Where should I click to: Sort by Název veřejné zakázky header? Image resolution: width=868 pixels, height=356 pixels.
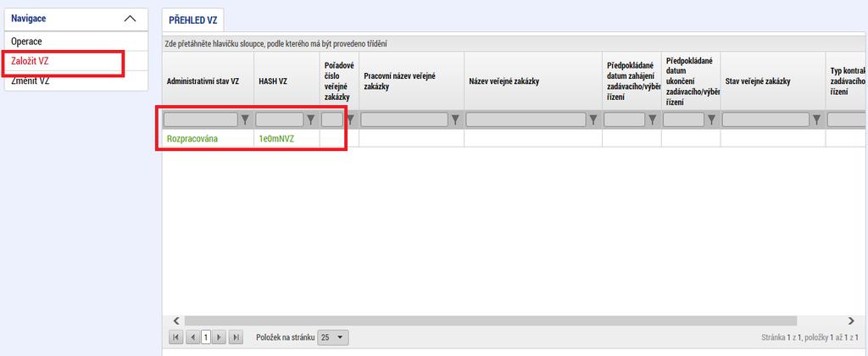click(x=533, y=81)
